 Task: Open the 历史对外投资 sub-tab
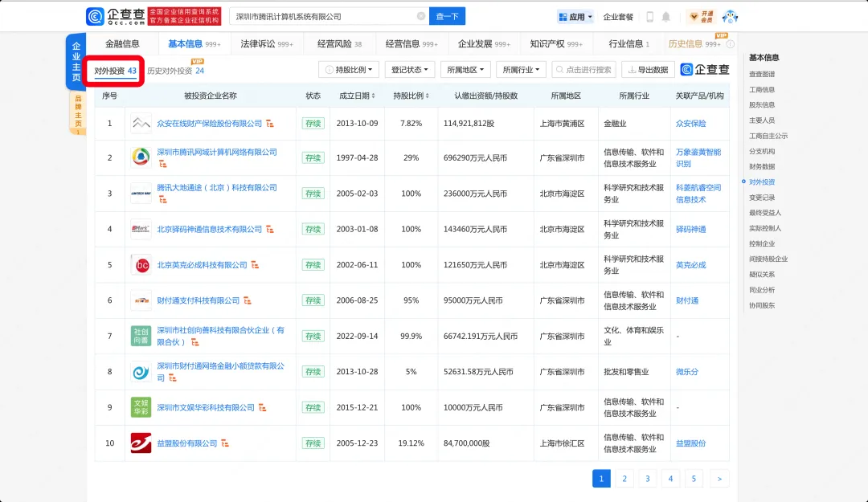pos(175,71)
